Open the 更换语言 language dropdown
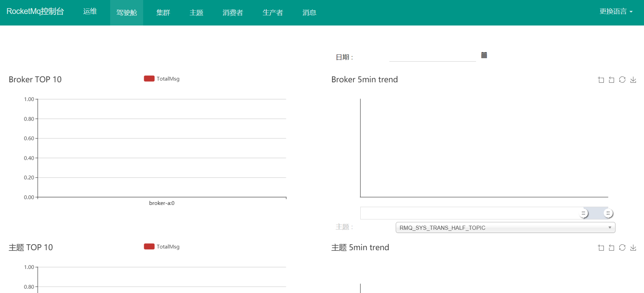The height and width of the screenshot is (293, 644). point(616,11)
